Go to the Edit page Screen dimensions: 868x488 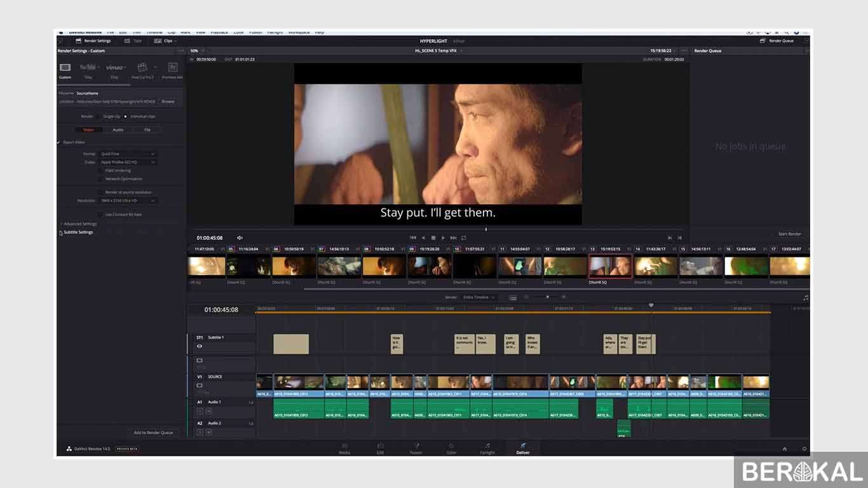point(380,448)
